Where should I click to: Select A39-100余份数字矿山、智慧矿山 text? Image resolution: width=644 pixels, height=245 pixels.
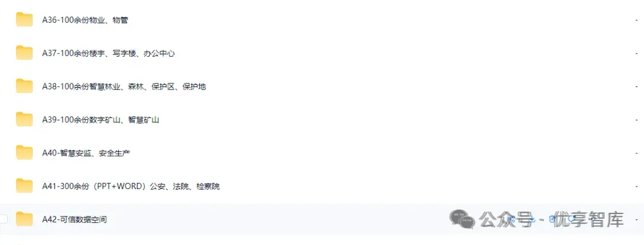101,120
